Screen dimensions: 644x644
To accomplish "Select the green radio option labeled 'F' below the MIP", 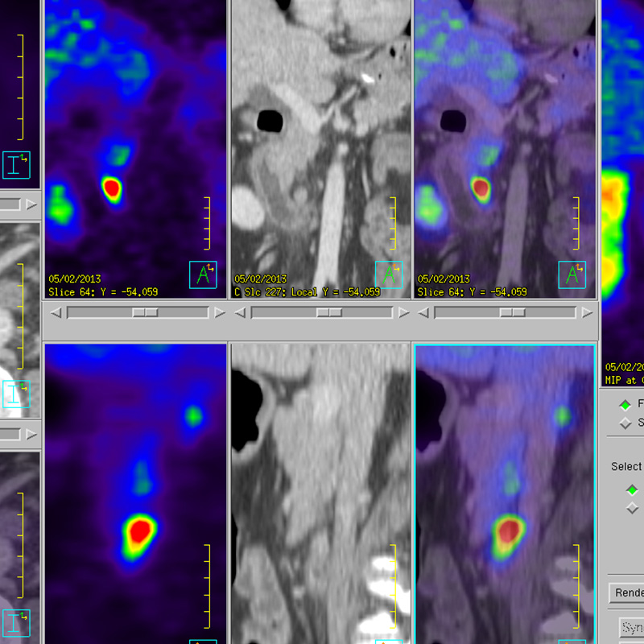I will [x=625, y=406].
